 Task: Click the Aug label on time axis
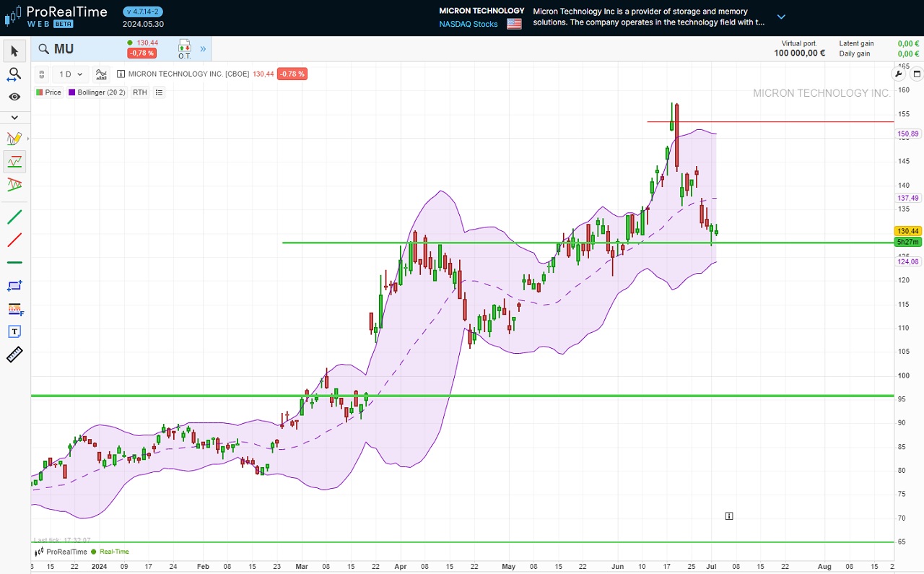tap(824, 567)
